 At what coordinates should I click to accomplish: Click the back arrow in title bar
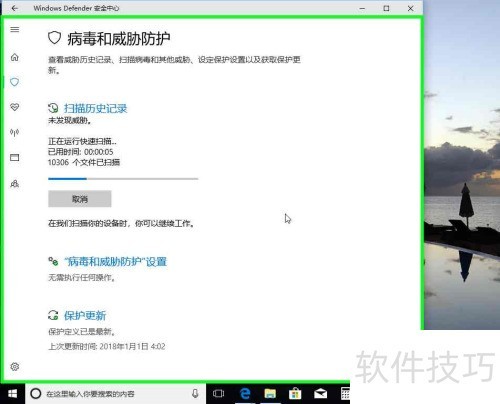pyautogui.click(x=14, y=8)
